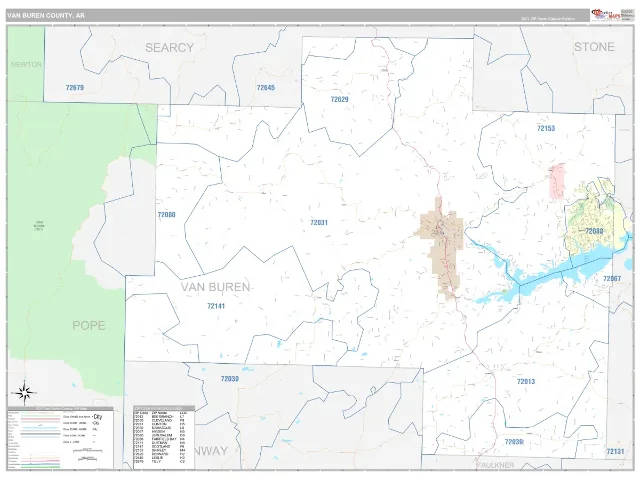
Task: Select ZIP code label 72013
Action: [x=526, y=381]
